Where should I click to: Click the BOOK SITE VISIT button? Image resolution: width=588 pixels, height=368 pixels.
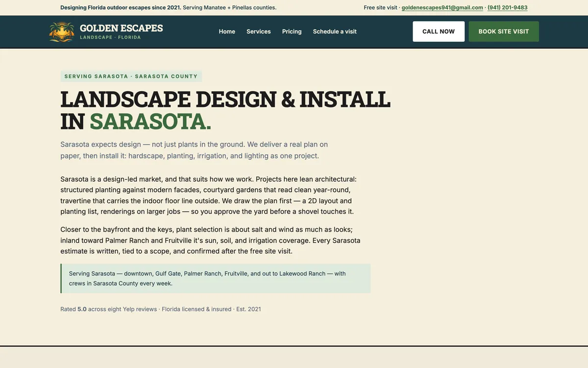tap(504, 31)
